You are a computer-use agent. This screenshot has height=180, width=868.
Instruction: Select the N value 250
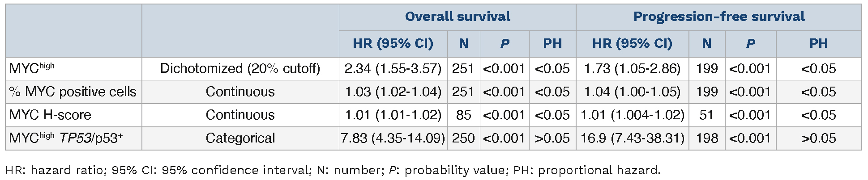click(463, 138)
